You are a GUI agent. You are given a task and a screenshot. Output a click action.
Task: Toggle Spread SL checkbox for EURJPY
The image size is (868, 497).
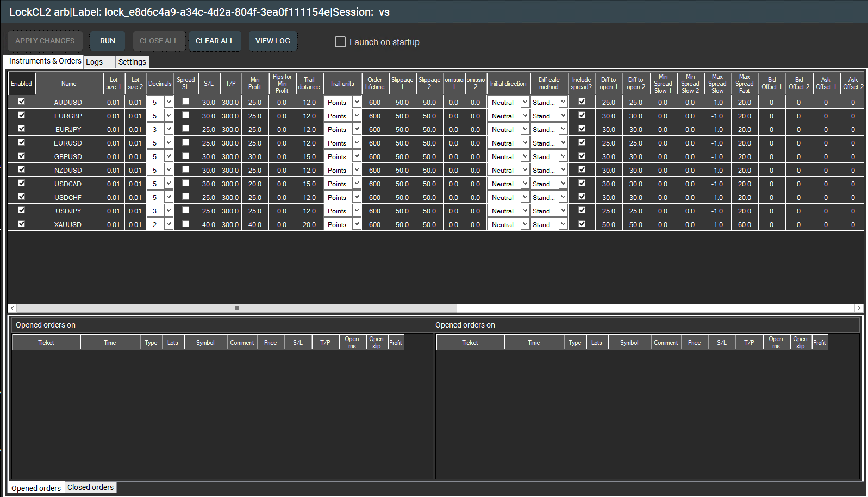pos(185,129)
